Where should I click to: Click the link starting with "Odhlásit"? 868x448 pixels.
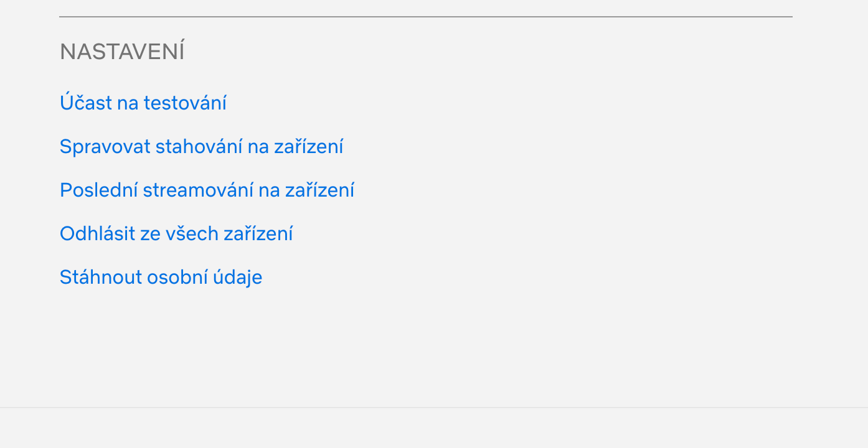coord(176,233)
